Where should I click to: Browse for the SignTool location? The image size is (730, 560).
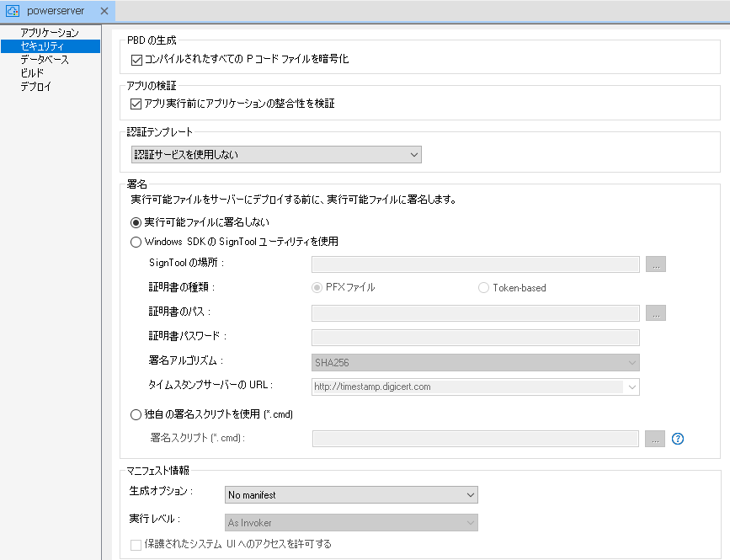point(655,264)
